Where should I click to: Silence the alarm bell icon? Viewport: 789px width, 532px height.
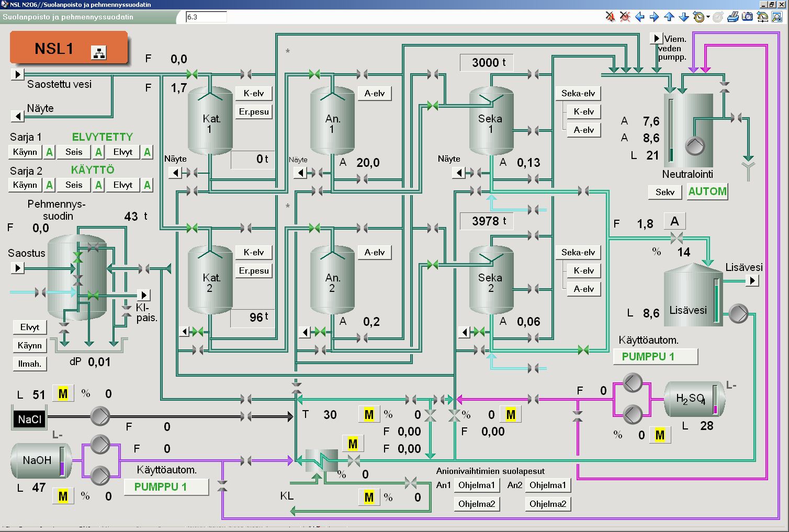pos(610,17)
